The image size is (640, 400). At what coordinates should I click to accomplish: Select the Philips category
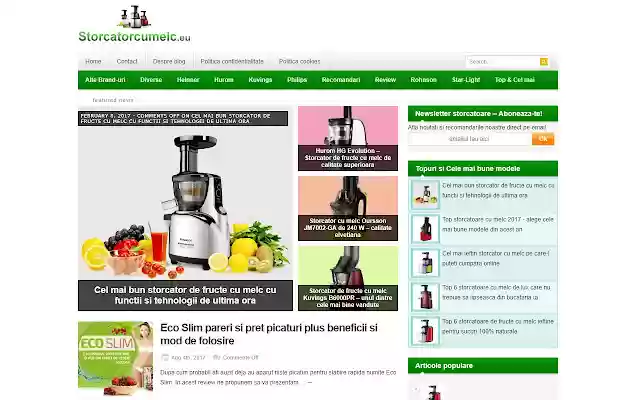297,80
